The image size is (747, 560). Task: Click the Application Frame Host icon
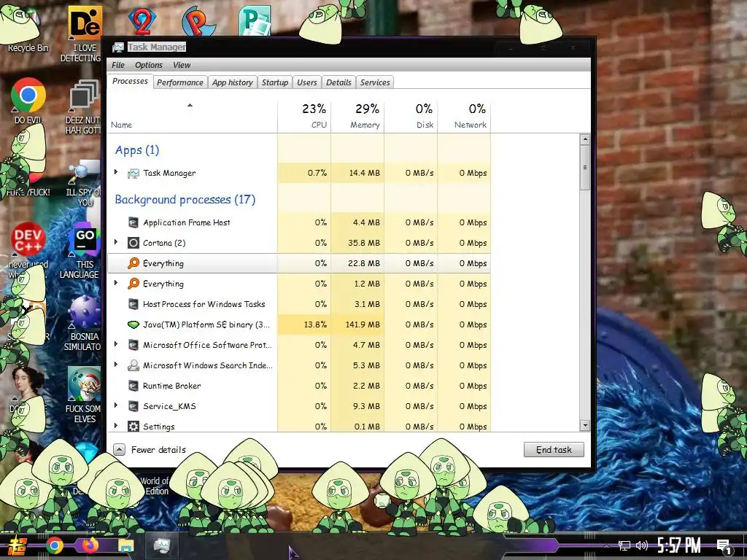click(x=133, y=222)
